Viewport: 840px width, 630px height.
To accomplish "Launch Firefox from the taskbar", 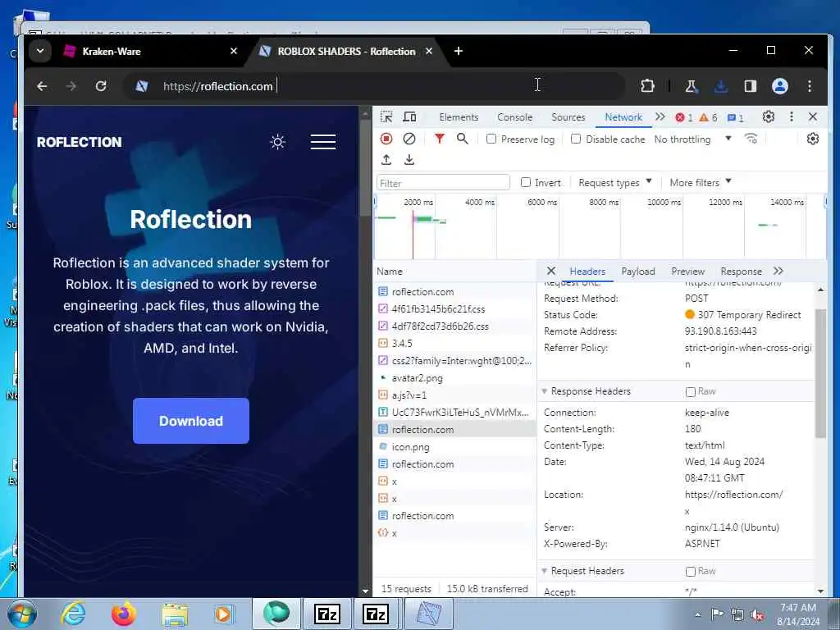I will pyautogui.click(x=123, y=614).
